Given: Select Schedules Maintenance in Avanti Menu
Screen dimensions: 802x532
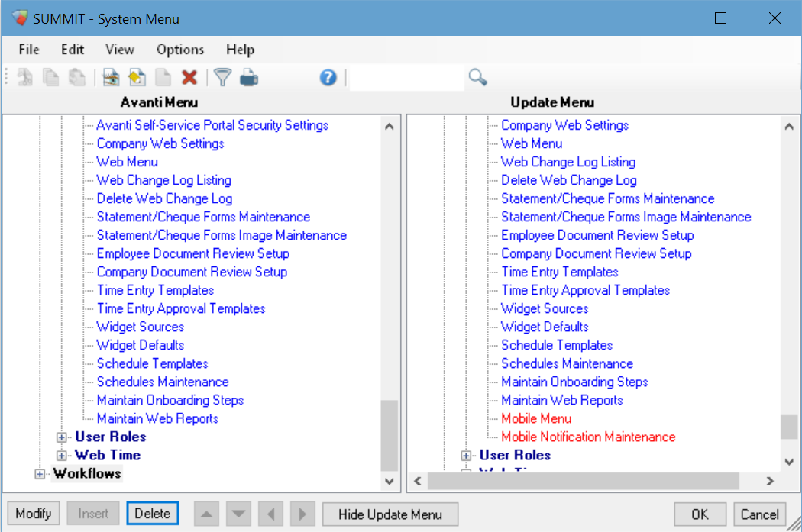Looking at the screenshot, I should point(163,382).
